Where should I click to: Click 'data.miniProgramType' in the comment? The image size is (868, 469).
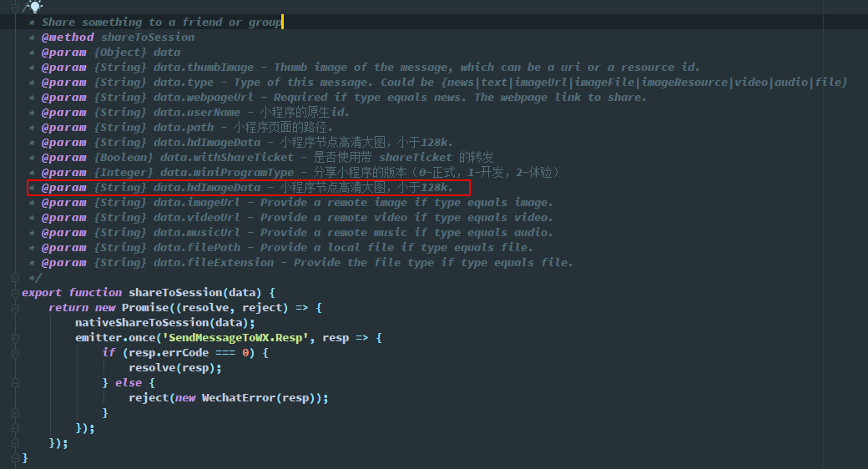click(x=226, y=172)
